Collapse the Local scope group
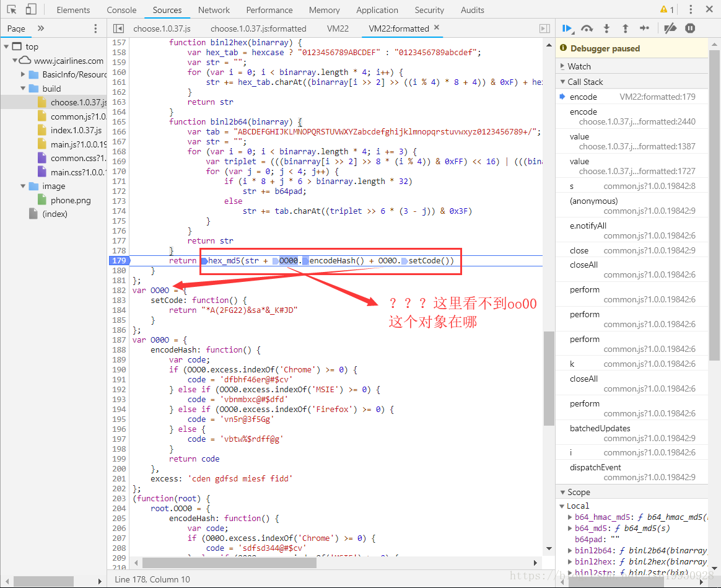721x588 pixels. click(x=562, y=506)
